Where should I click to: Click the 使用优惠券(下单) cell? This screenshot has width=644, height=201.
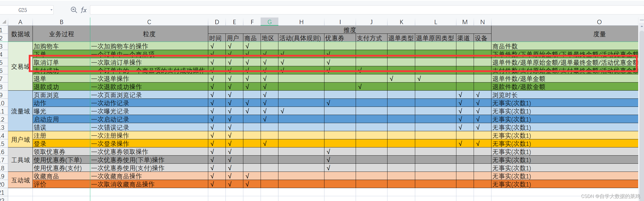62,160
